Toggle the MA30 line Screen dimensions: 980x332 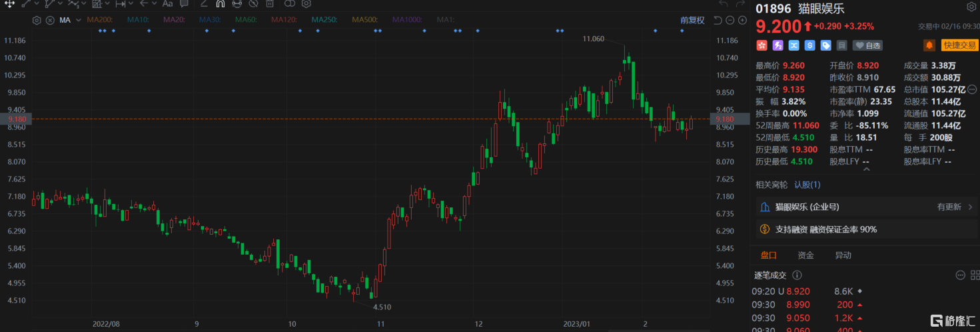pos(210,20)
